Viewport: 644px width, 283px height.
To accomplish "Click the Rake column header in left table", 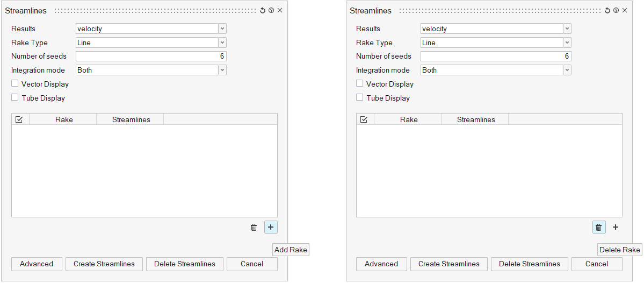I will (64, 119).
